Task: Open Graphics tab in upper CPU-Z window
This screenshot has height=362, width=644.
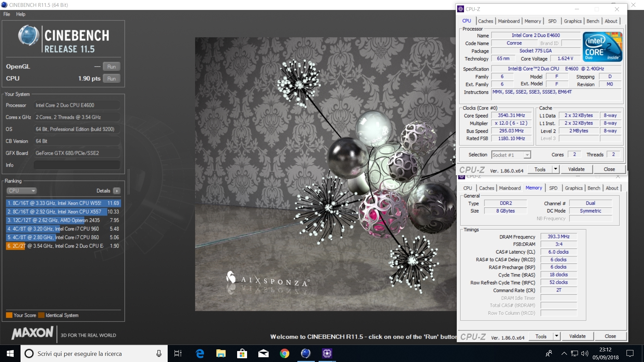Action: [573, 21]
